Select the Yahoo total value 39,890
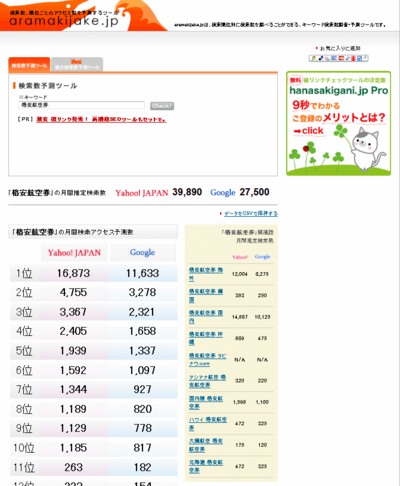 [187, 192]
